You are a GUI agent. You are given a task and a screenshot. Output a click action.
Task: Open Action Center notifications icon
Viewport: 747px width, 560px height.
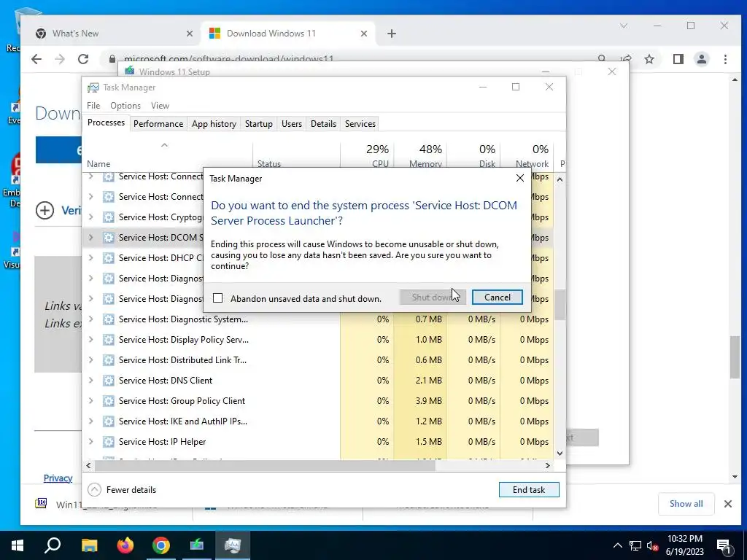(724, 545)
